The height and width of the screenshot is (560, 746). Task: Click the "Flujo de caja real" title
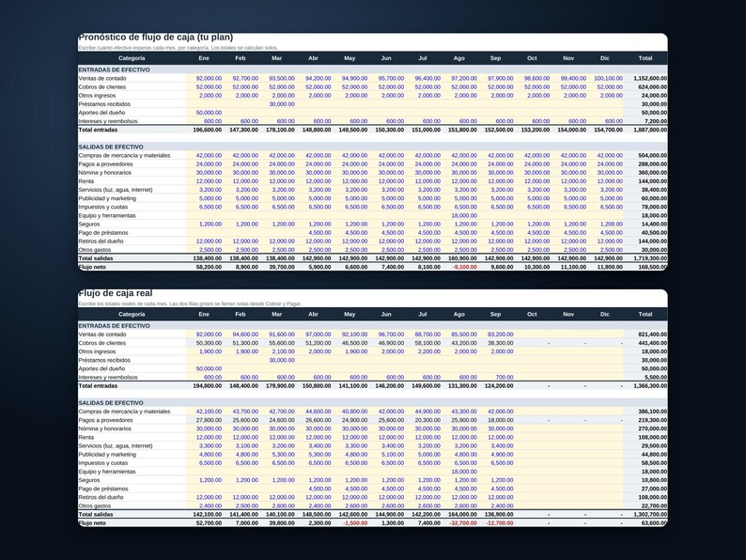[x=116, y=293]
